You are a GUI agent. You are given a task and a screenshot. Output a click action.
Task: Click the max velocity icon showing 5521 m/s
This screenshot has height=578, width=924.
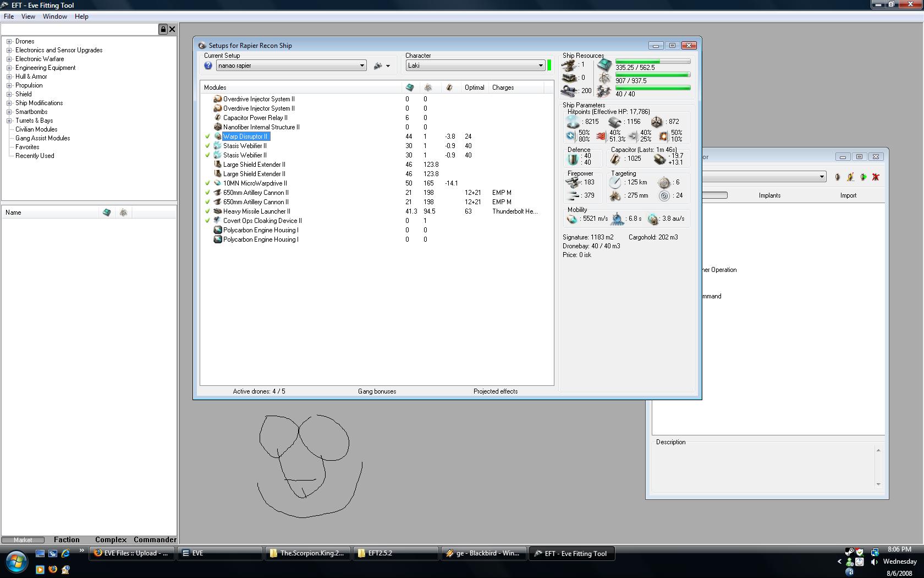click(x=572, y=219)
